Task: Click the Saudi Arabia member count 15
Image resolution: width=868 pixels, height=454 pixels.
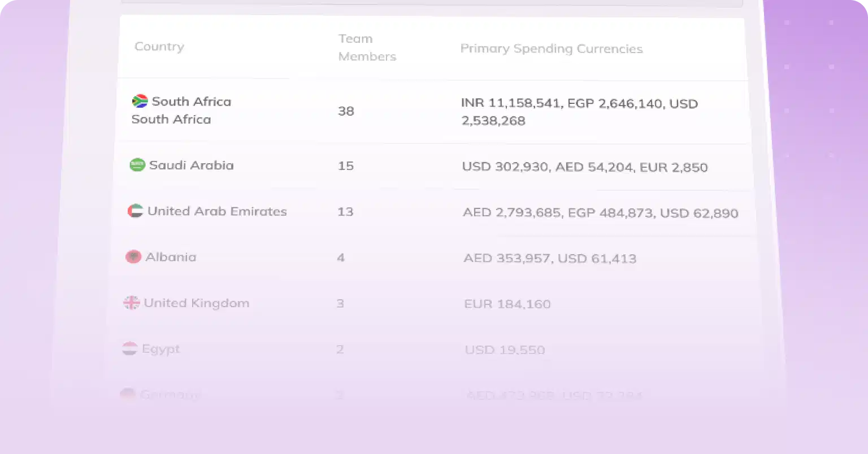Action: click(345, 166)
